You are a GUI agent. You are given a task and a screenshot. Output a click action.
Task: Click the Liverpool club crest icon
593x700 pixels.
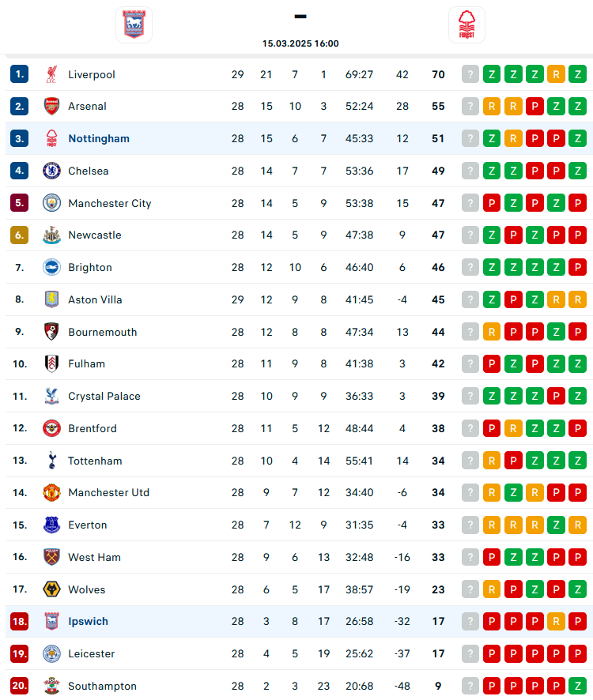51,74
